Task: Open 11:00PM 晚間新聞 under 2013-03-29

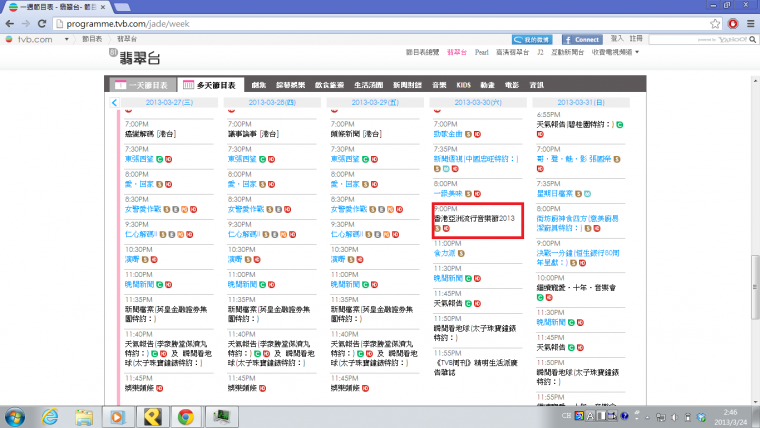Action: 345,285
